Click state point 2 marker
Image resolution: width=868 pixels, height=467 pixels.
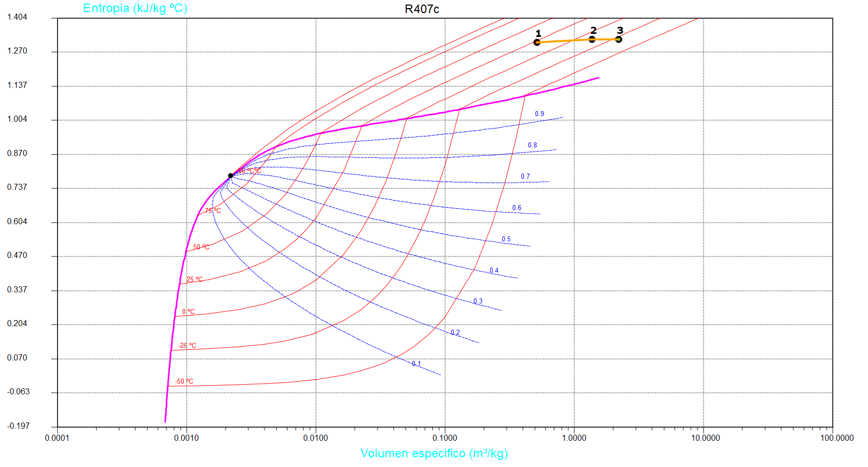click(x=592, y=39)
